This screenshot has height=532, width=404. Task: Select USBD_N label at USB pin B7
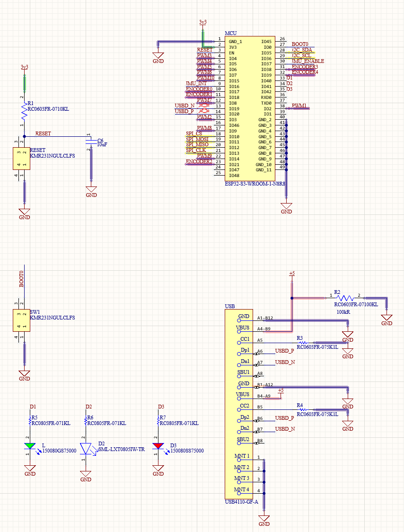285,429
